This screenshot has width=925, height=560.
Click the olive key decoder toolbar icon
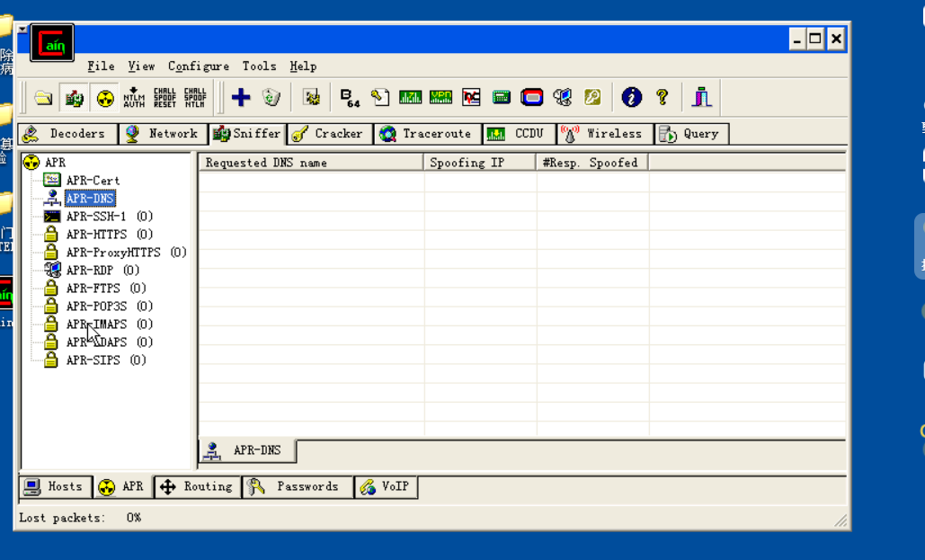click(592, 97)
